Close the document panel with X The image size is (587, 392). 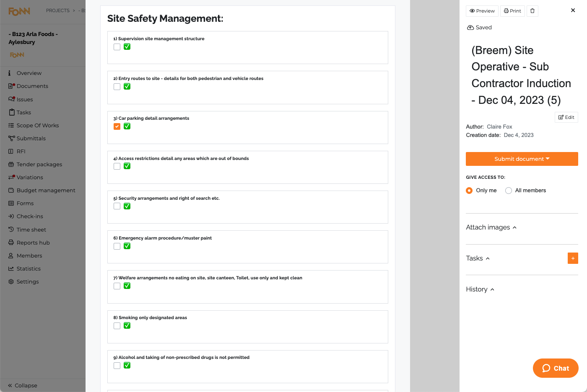pos(573,10)
